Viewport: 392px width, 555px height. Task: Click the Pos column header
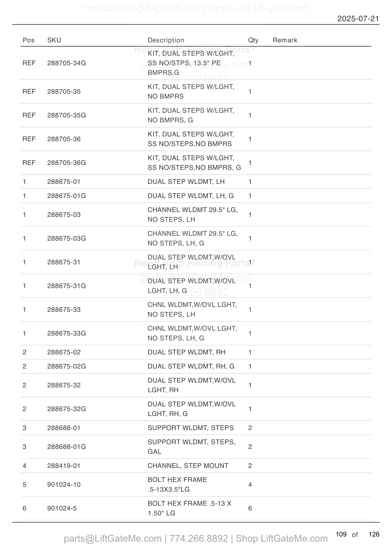(28, 40)
